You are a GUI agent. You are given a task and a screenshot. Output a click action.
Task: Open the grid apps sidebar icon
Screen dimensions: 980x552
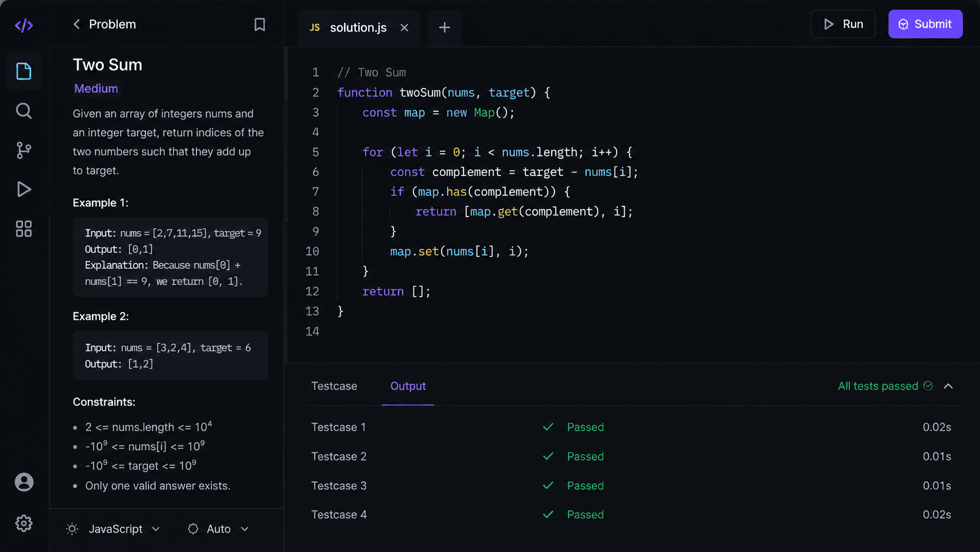(24, 229)
